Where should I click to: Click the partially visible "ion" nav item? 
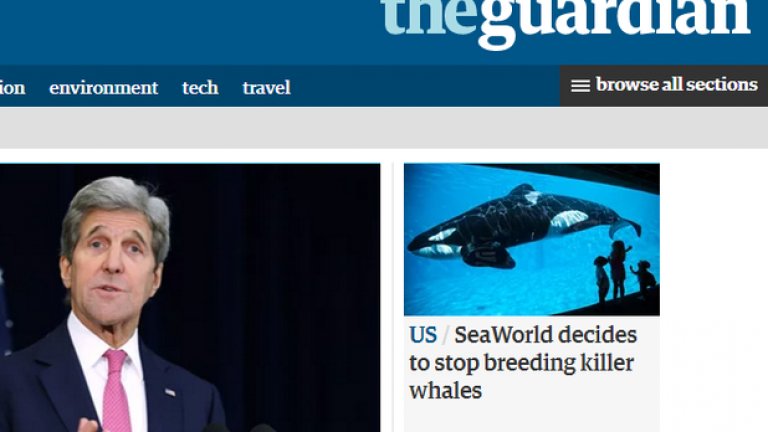(12, 88)
